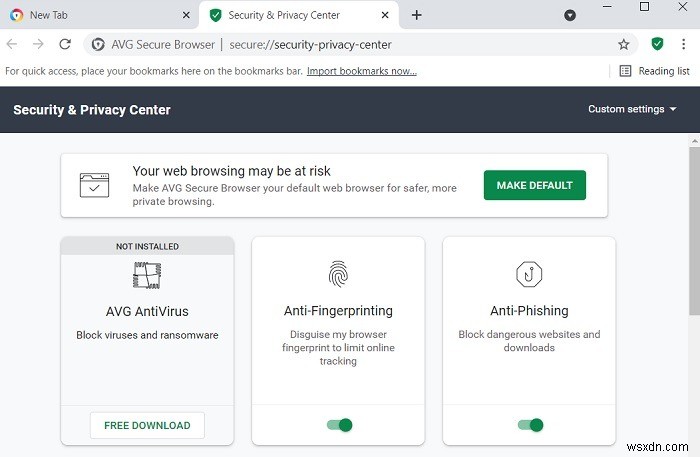Turn off the Anti-Fingerprinting toggle
Image resolution: width=700 pixels, height=457 pixels.
click(339, 425)
